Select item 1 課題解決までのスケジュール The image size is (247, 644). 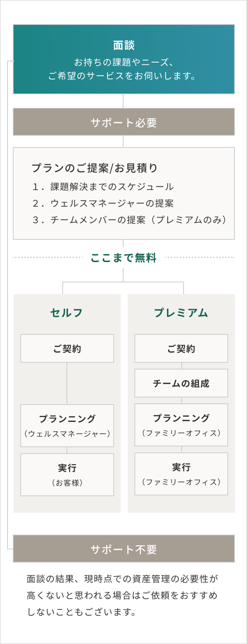coord(103,187)
